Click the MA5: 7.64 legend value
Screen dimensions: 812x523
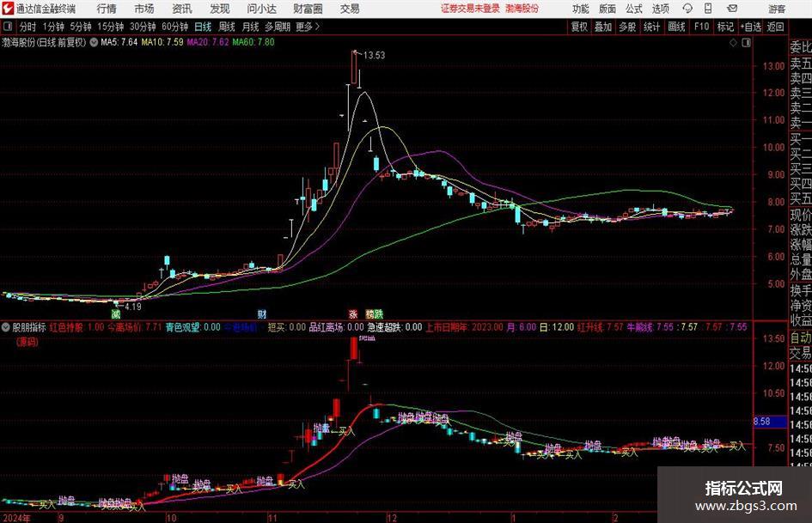click(119, 42)
